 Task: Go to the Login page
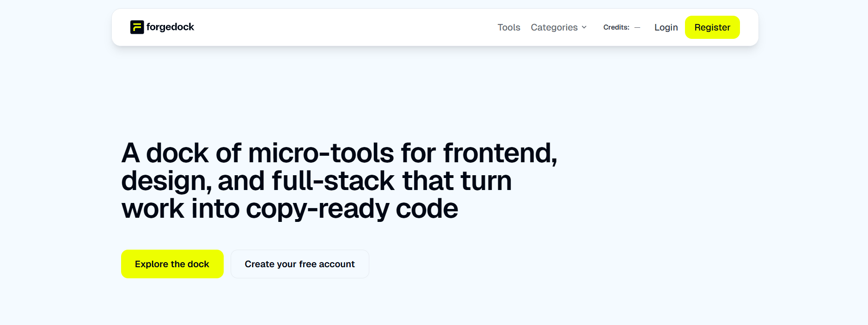pyautogui.click(x=666, y=28)
